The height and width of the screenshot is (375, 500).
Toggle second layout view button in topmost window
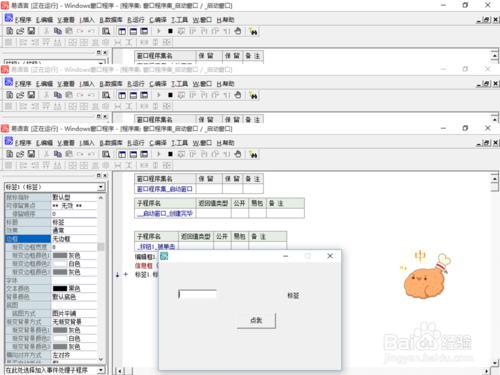133,31
